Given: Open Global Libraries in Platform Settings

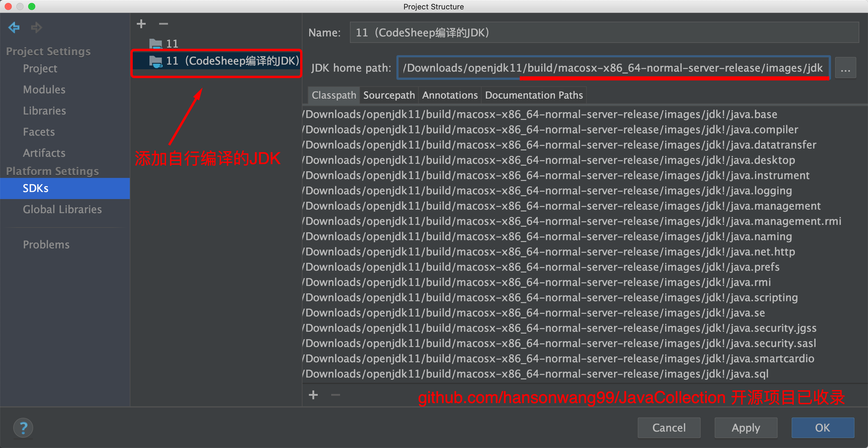Looking at the screenshot, I should click(x=62, y=210).
